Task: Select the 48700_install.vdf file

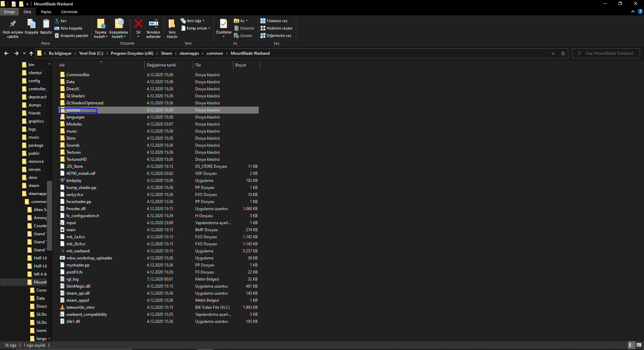Action: 80,173
